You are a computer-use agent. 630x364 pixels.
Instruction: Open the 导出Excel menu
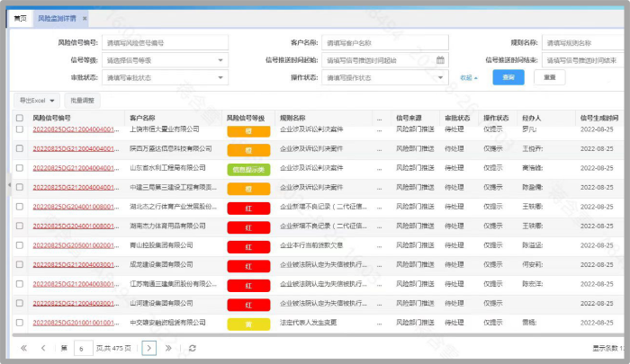coord(36,100)
